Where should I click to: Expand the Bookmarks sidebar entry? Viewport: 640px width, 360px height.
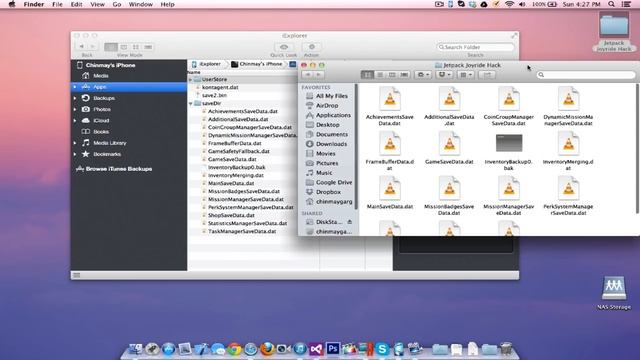(x=75, y=154)
